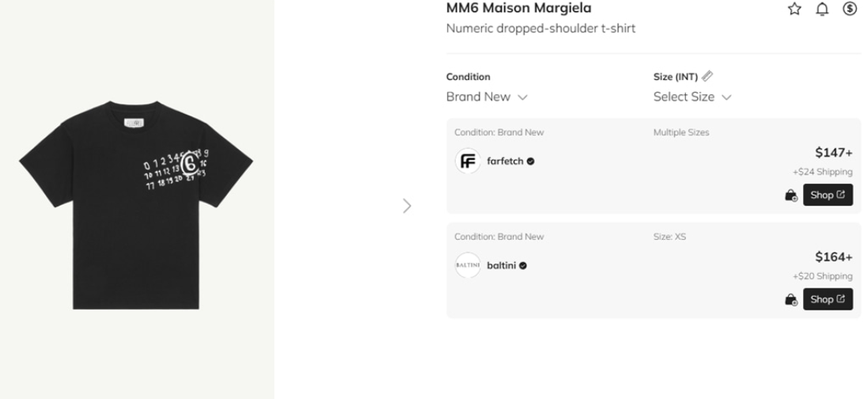Click the black t-shirt product image
This screenshot has width=868, height=399.
click(x=136, y=205)
